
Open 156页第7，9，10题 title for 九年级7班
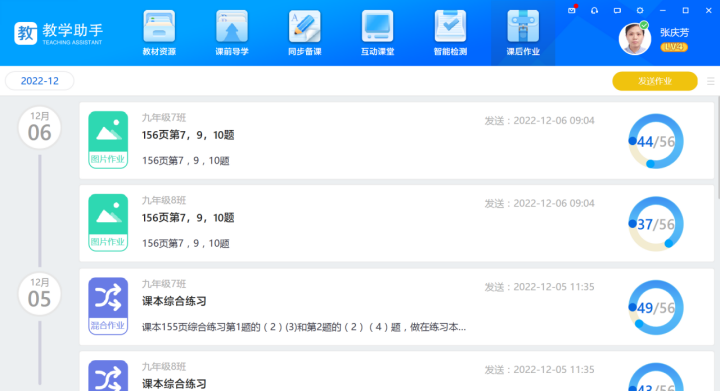188,135
